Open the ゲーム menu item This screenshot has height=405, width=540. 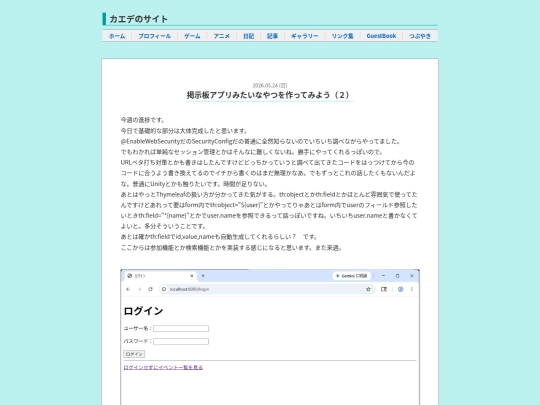192,36
